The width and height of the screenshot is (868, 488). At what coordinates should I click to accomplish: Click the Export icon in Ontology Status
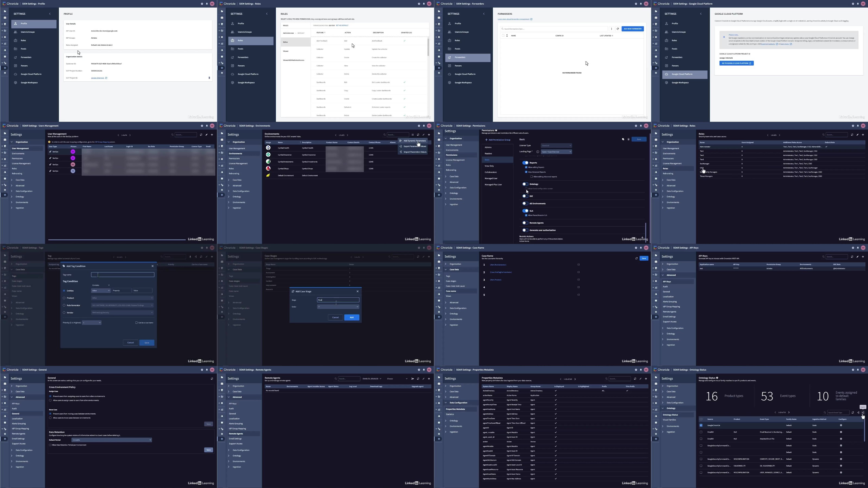(863, 413)
